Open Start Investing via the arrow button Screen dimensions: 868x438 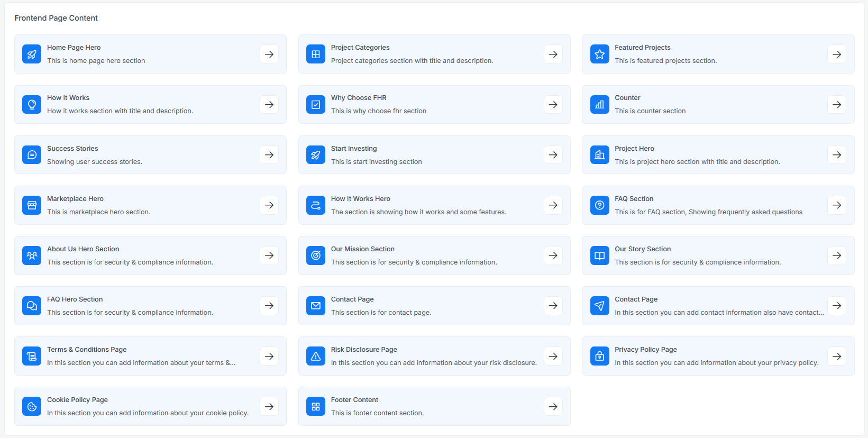(x=553, y=154)
